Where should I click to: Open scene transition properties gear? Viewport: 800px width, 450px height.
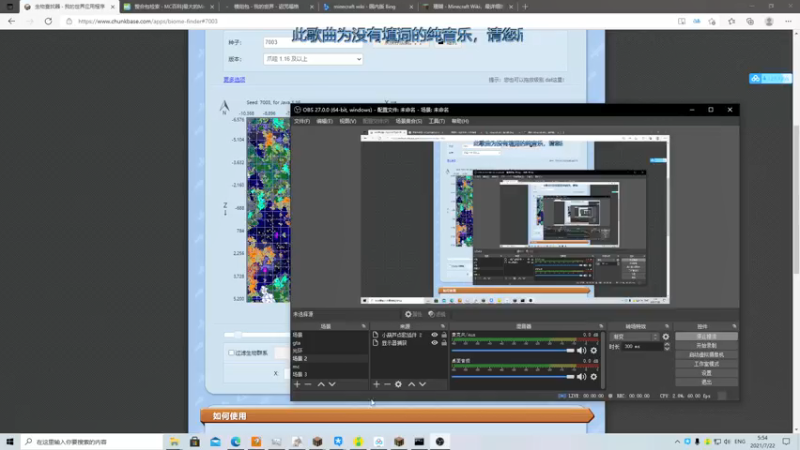point(666,337)
